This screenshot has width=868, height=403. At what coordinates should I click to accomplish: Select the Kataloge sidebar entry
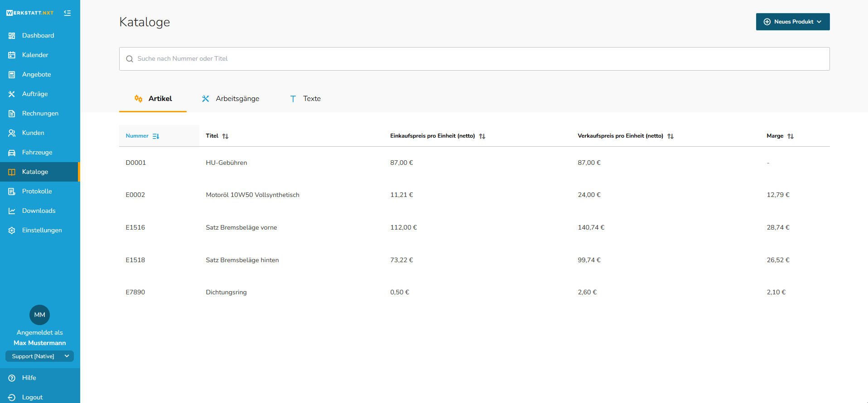click(40, 172)
